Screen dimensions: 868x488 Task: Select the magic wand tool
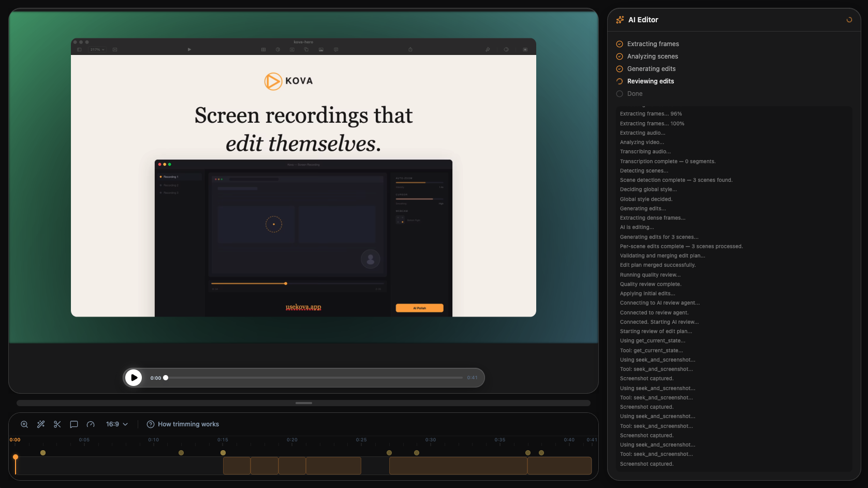point(41,424)
